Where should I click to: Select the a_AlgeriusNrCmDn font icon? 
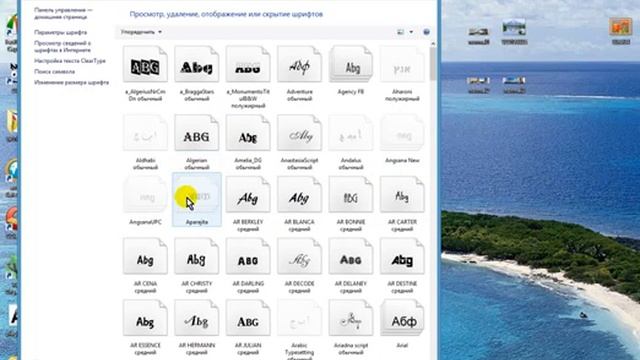[x=145, y=64]
